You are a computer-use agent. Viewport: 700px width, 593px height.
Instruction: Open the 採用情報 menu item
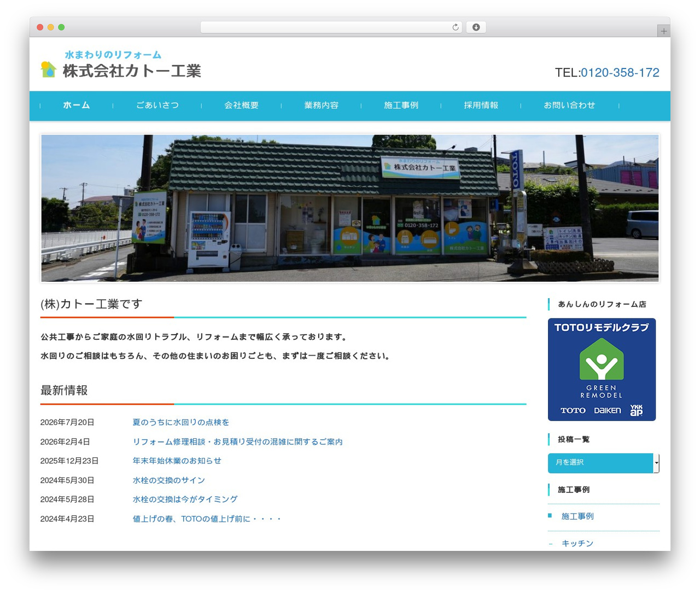pos(481,106)
